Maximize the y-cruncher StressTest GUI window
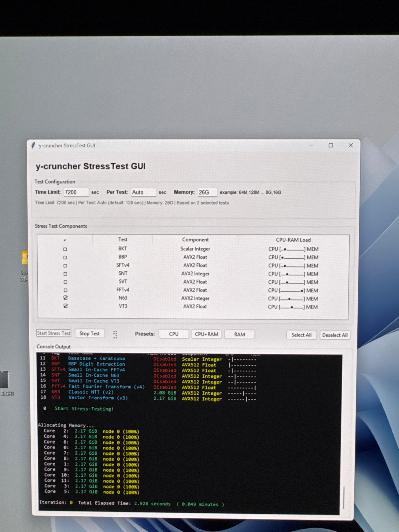Screen dimensions: 399x532 tap(331, 145)
